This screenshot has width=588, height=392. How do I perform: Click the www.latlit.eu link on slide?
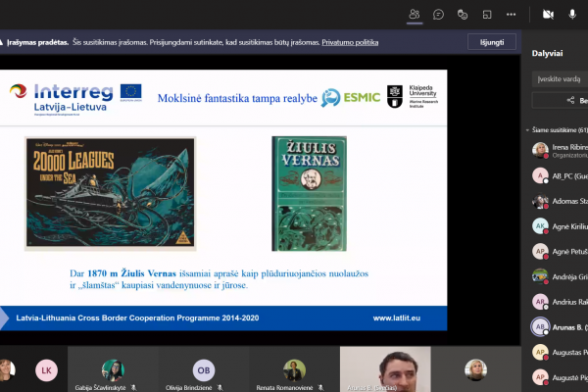point(396,318)
